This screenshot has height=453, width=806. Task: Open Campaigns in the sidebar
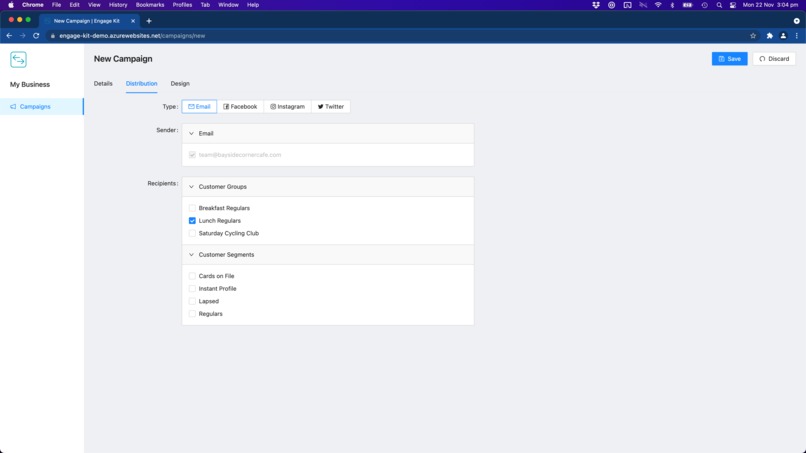tap(42, 106)
